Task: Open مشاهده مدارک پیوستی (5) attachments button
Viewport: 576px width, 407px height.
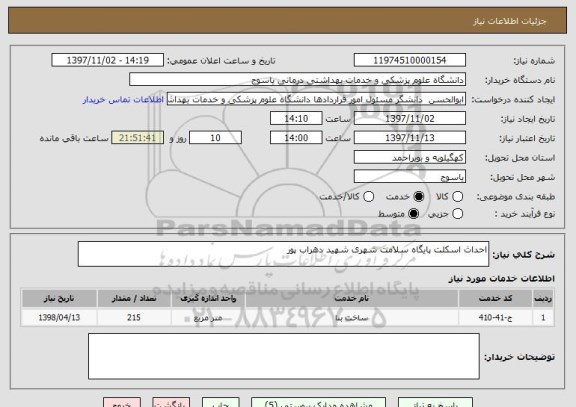Action: [x=318, y=403]
